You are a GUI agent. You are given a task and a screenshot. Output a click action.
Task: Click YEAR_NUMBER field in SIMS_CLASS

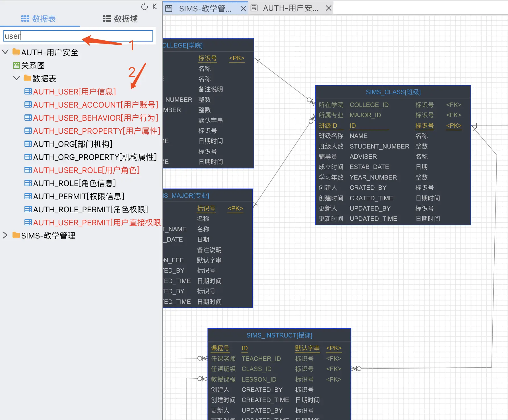click(373, 177)
